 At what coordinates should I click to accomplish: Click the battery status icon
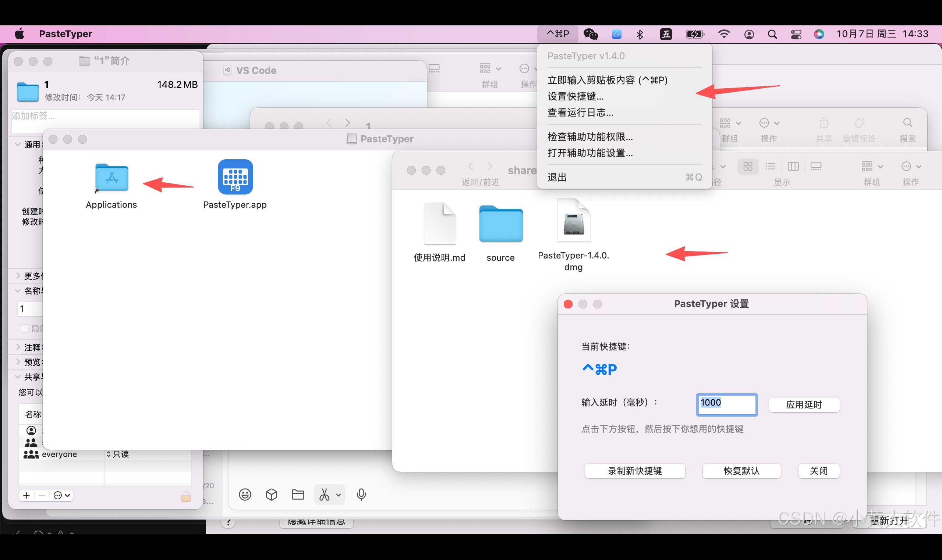tap(695, 34)
